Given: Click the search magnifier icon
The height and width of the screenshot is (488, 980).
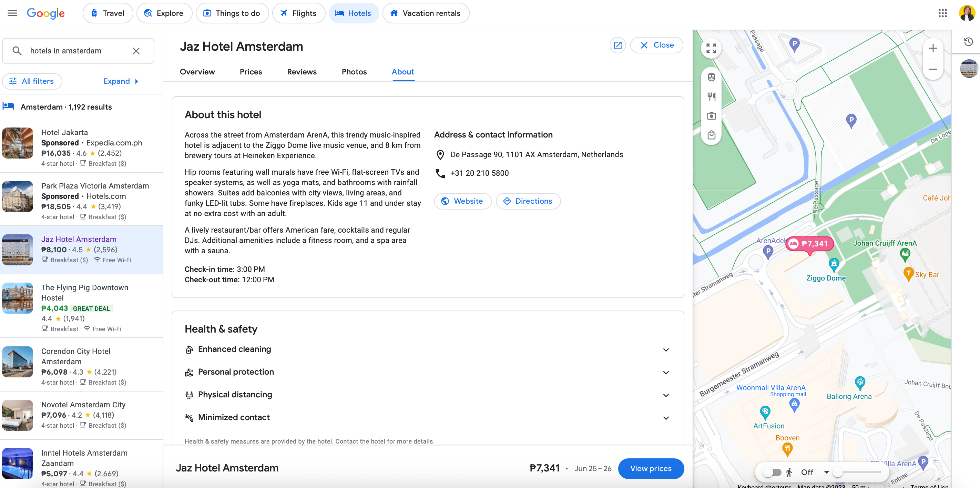Looking at the screenshot, I should pyautogui.click(x=17, y=51).
